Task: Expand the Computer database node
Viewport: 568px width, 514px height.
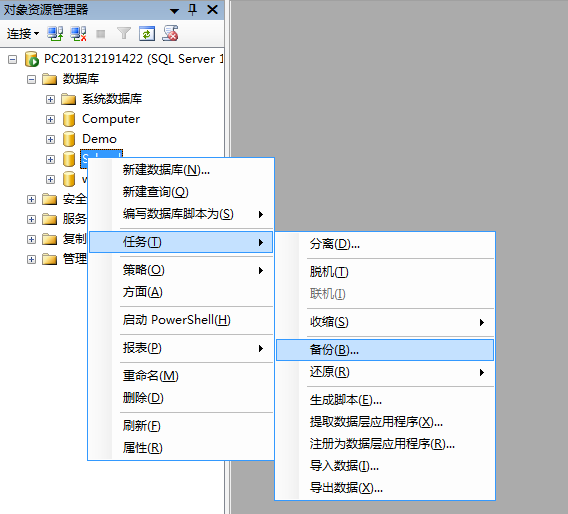Action: [50, 119]
